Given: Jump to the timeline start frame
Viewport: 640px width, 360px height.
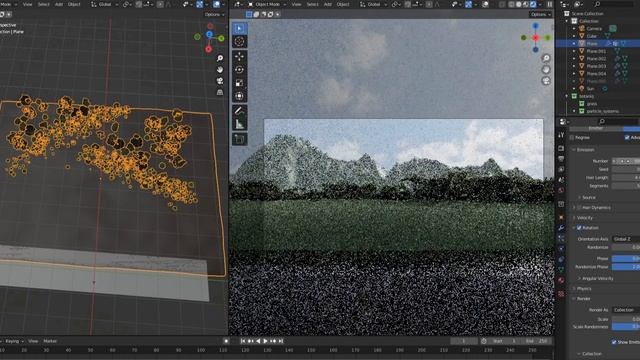Looking at the screenshot, I should (243, 341).
